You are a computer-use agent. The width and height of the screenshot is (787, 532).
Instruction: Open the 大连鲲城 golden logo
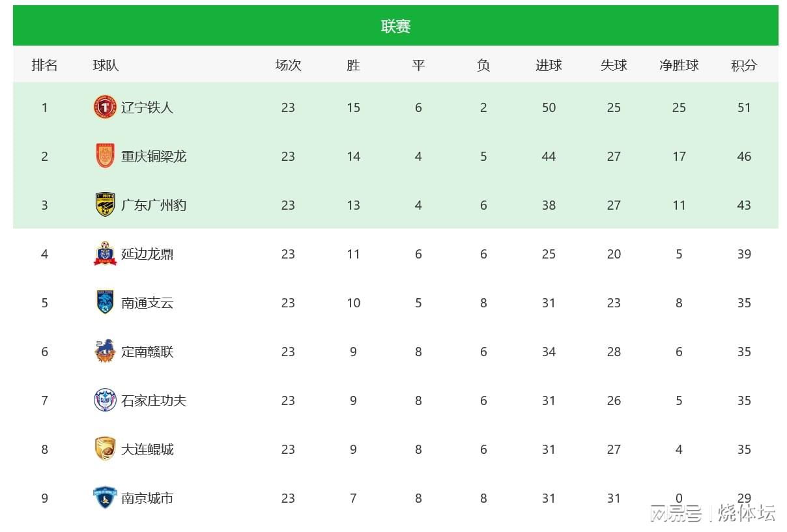(105, 449)
